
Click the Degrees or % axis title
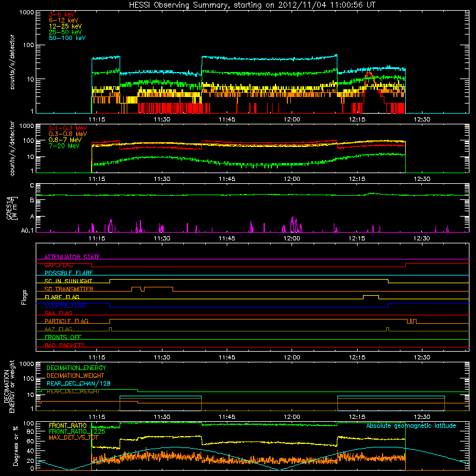[x=15, y=446]
